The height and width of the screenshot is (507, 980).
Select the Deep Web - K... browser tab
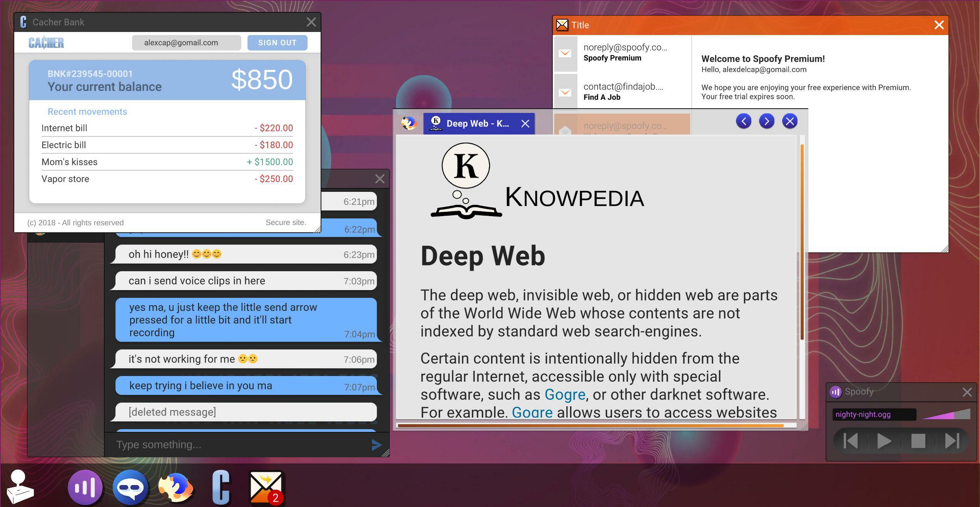[478, 124]
